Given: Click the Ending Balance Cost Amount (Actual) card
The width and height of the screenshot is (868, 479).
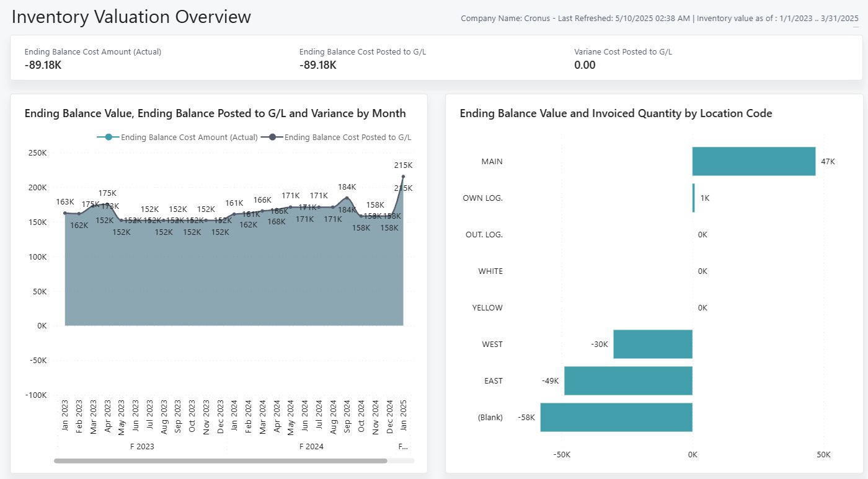Looking at the screenshot, I should point(93,58).
